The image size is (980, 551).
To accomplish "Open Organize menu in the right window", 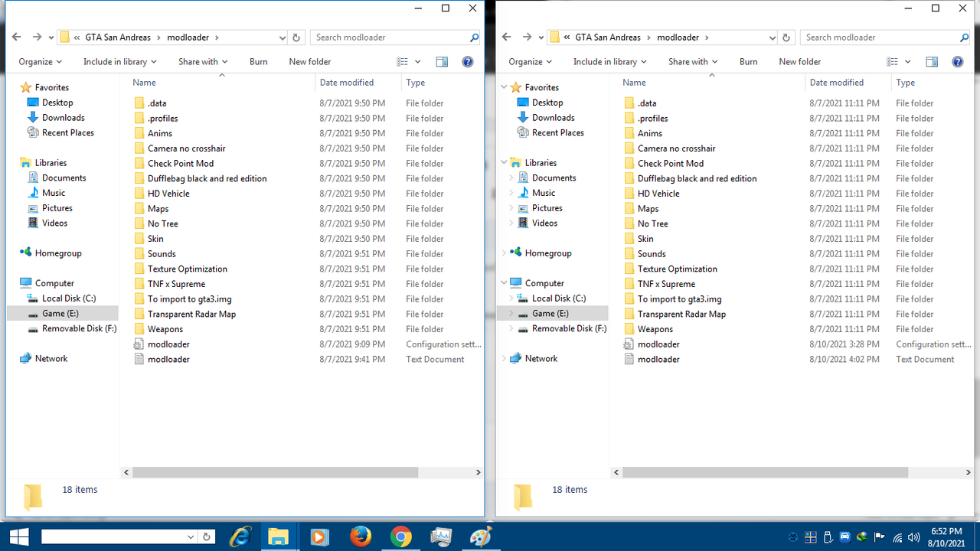I will [531, 62].
